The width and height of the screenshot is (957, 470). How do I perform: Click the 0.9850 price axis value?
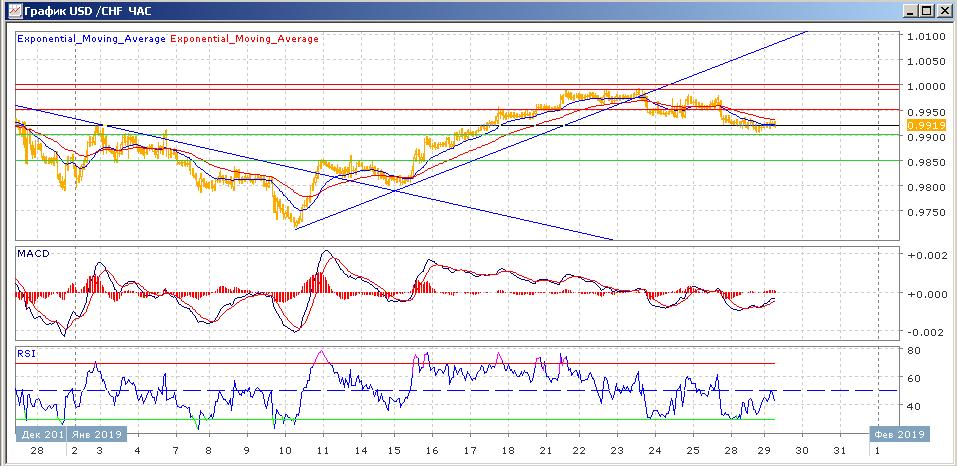(926, 162)
